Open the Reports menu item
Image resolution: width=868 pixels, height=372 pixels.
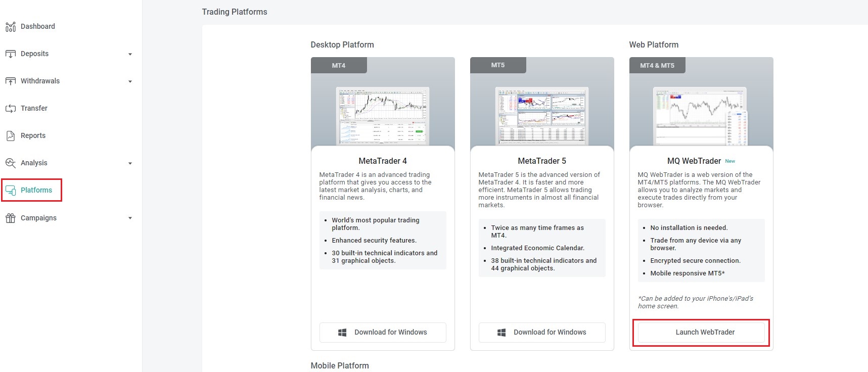click(x=33, y=135)
